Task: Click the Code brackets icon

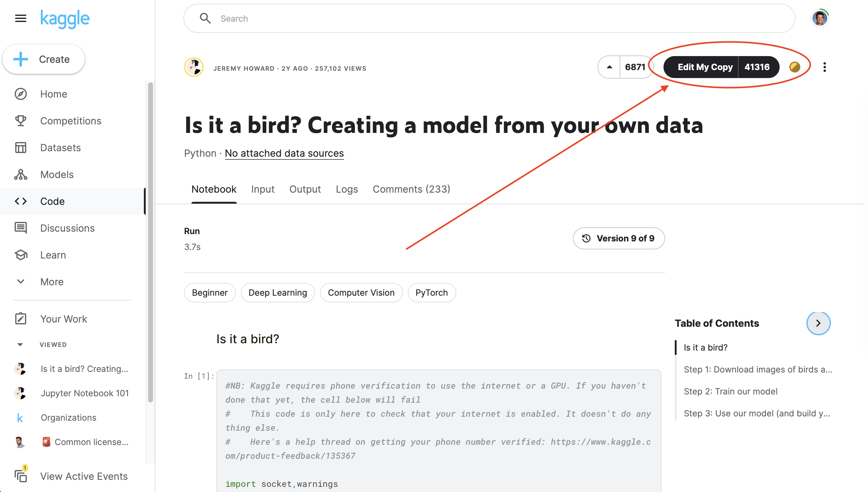Action: click(x=21, y=201)
